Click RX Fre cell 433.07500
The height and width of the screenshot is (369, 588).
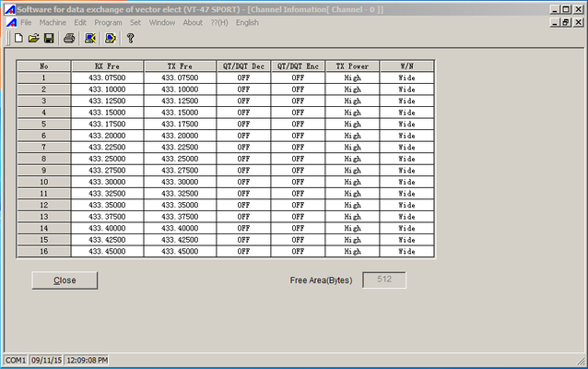click(x=107, y=77)
